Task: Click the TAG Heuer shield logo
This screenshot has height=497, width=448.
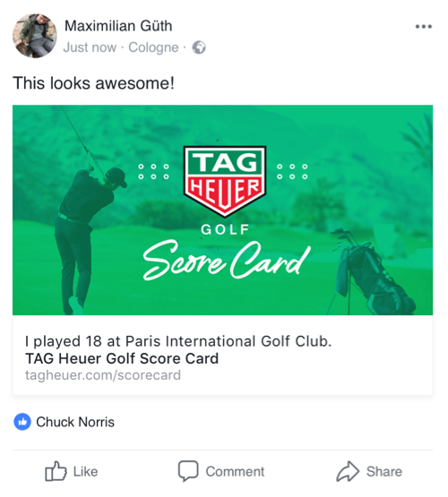Action: coord(225,182)
